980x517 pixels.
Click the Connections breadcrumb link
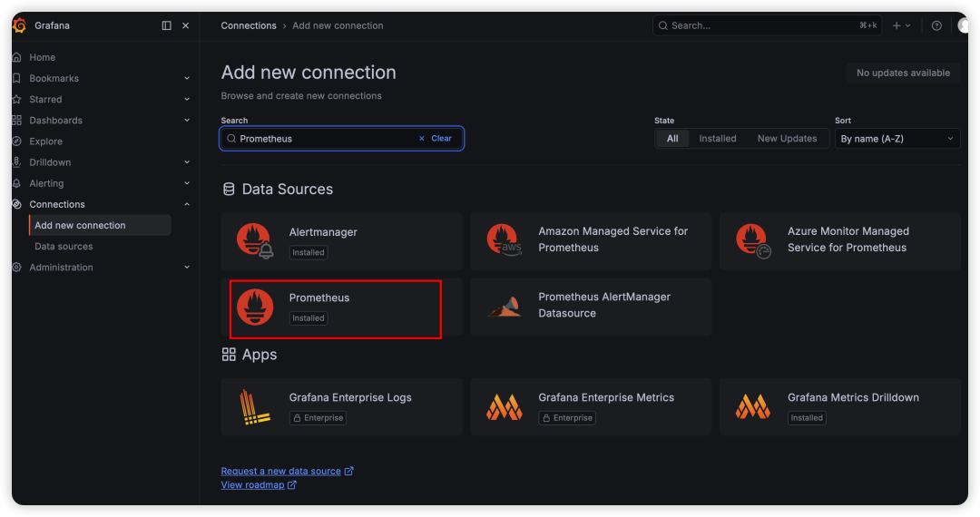[x=248, y=25]
